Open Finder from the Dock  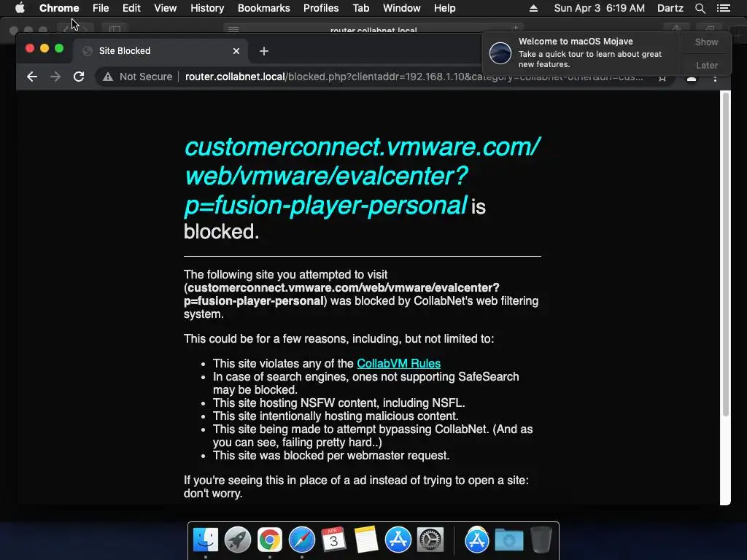[x=205, y=540]
